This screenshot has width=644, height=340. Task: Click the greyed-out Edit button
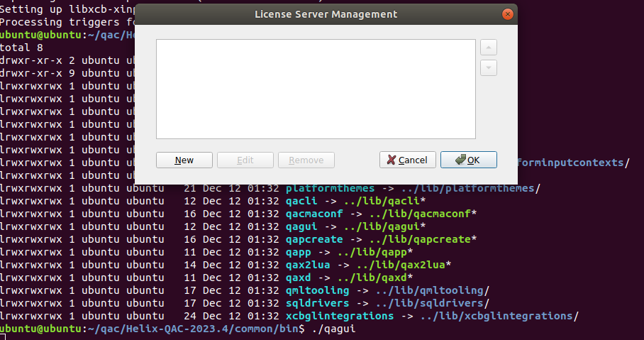tap(245, 160)
